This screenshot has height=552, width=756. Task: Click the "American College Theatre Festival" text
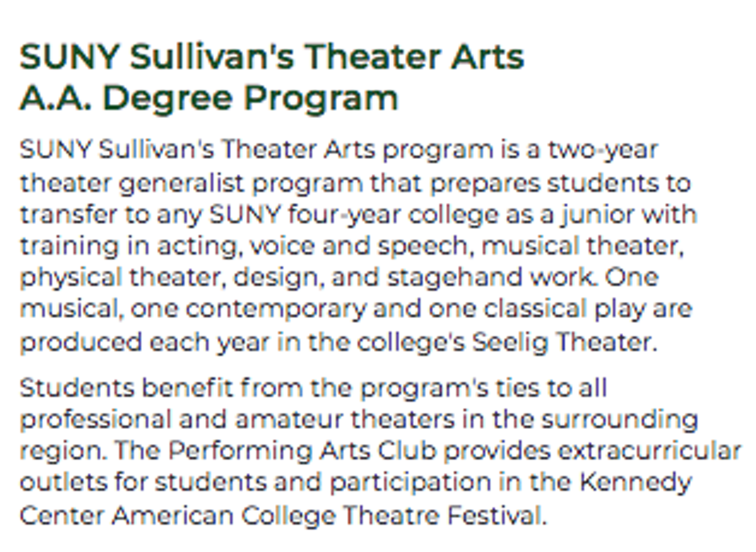pos(328,516)
